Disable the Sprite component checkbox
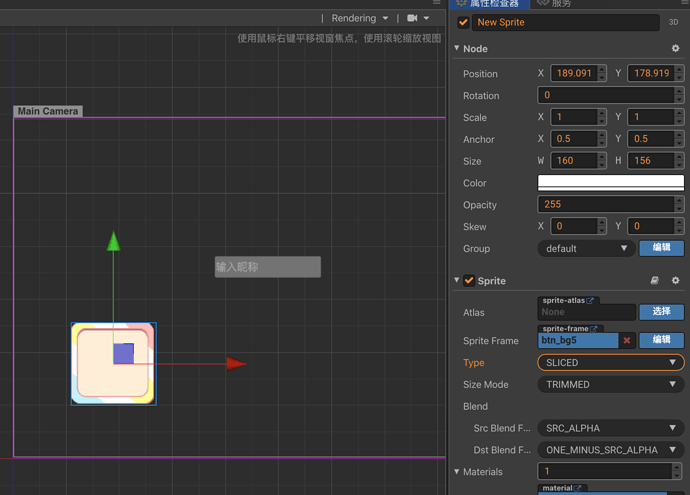The image size is (690, 495). pos(469,281)
